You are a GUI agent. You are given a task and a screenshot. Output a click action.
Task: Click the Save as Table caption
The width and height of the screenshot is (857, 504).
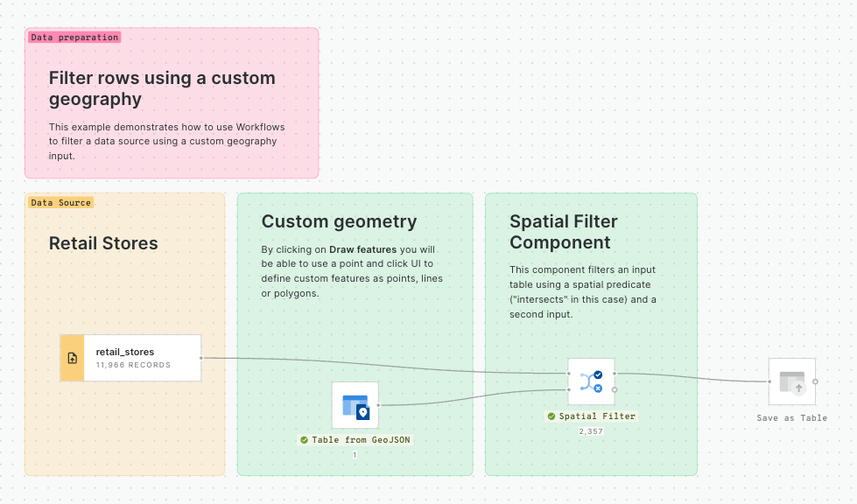pos(791,418)
